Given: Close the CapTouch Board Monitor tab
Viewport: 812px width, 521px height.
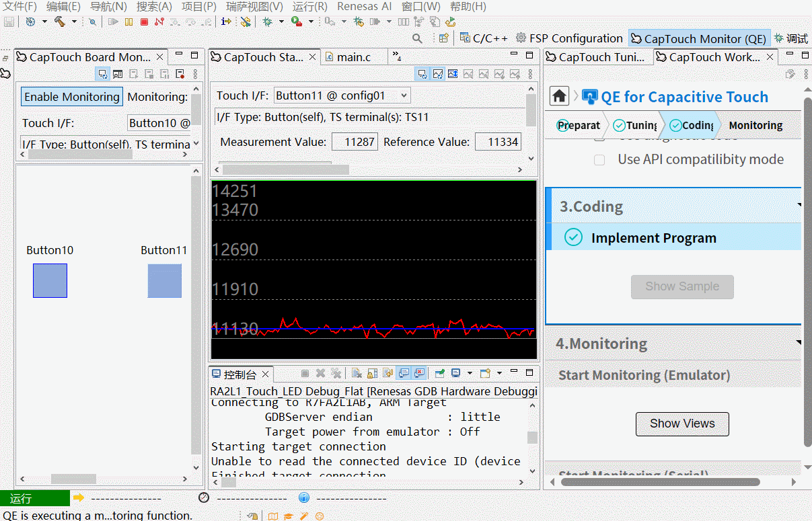Looking at the screenshot, I should pos(159,57).
